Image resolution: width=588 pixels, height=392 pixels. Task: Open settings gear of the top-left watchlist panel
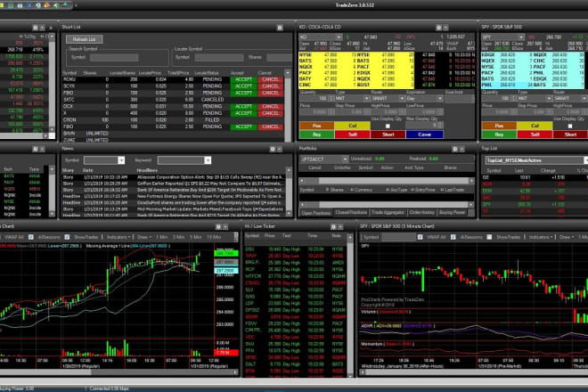(x=36, y=28)
